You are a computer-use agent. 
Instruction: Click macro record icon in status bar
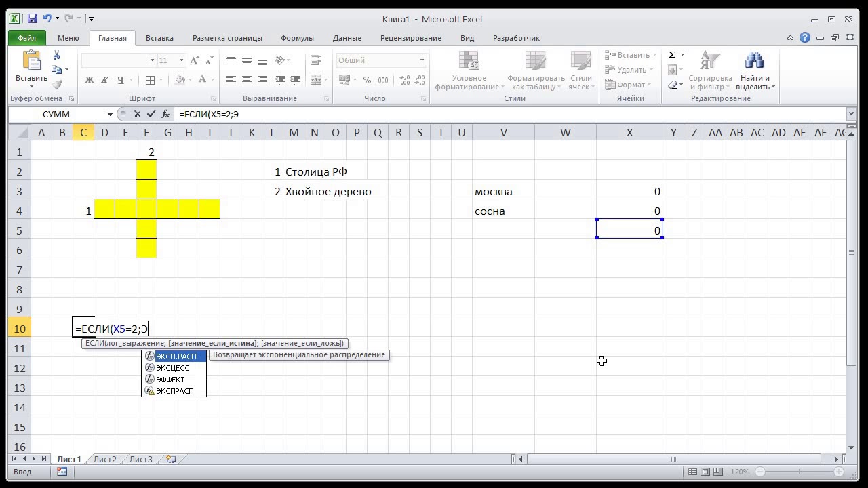pos(62,472)
